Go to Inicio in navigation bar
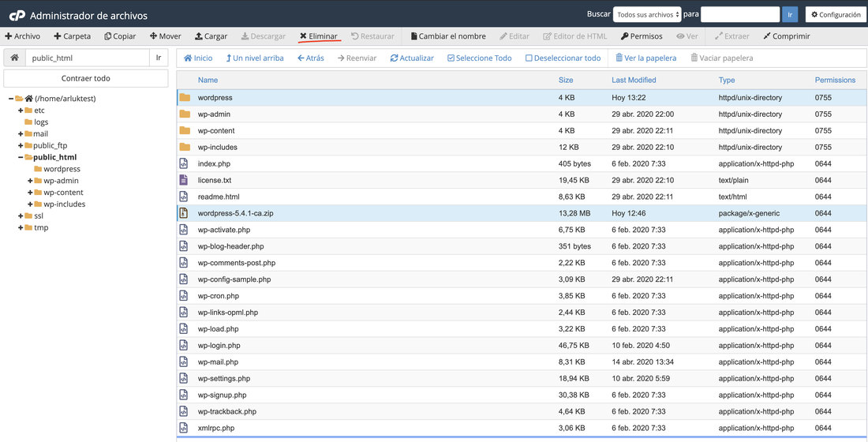 click(x=198, y=58)
